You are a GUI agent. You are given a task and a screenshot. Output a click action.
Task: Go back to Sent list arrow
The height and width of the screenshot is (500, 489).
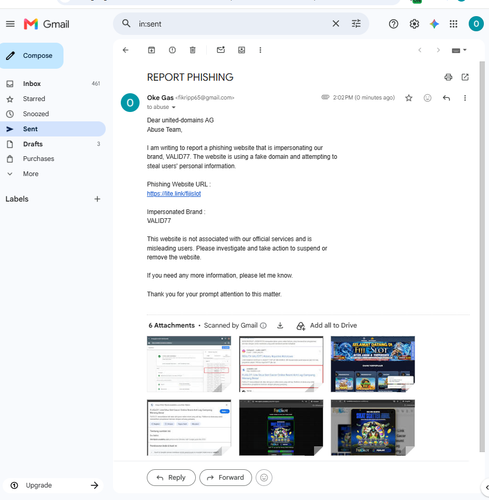click(126, 50)
